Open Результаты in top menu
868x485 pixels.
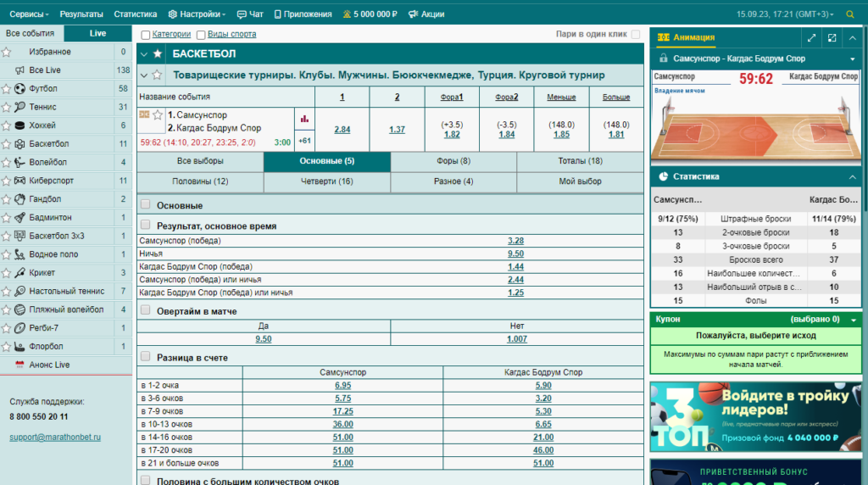point(81,14)
